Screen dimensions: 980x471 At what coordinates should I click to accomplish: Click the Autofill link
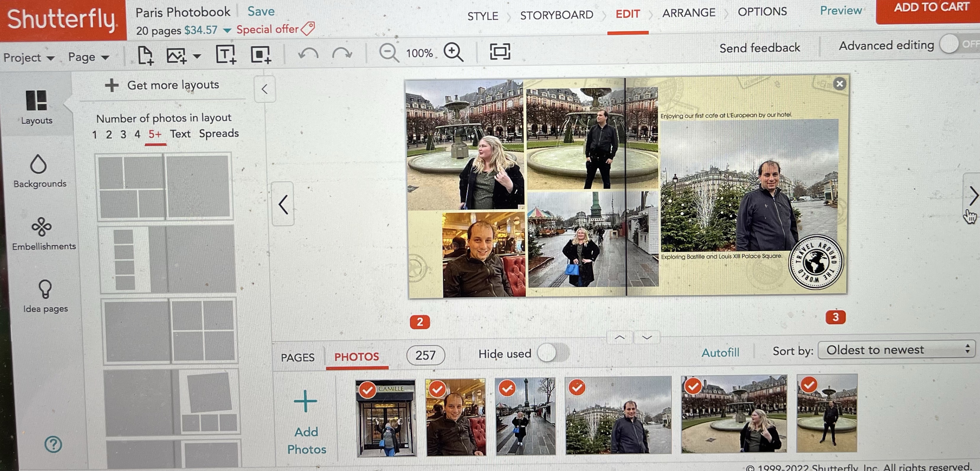[720, 352]
